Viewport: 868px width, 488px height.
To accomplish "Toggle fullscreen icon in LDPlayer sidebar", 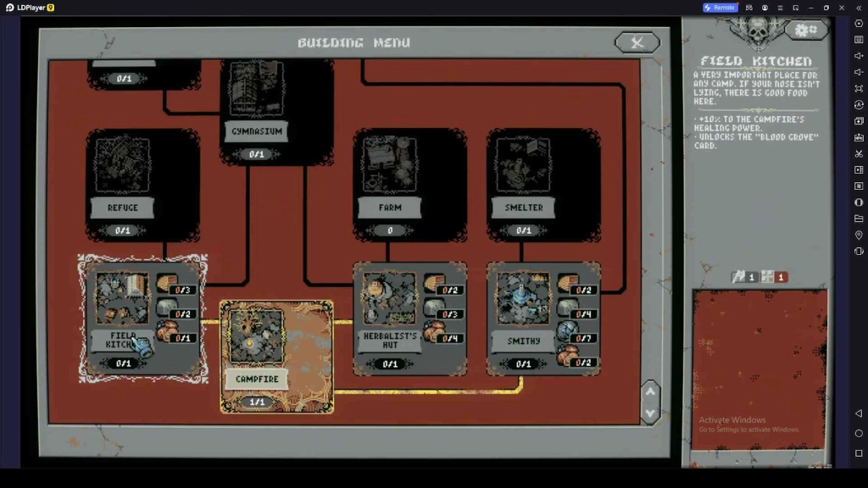I will pyautogui.click(x=859, y=88).
